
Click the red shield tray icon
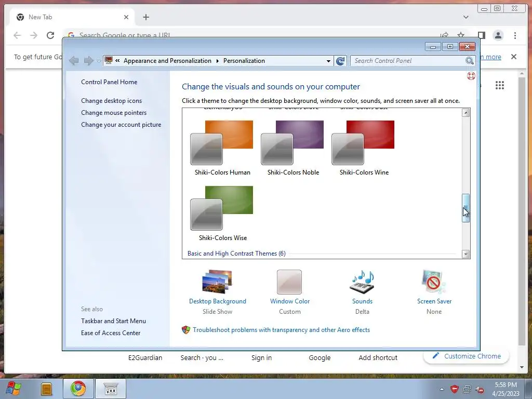(455, 389)
